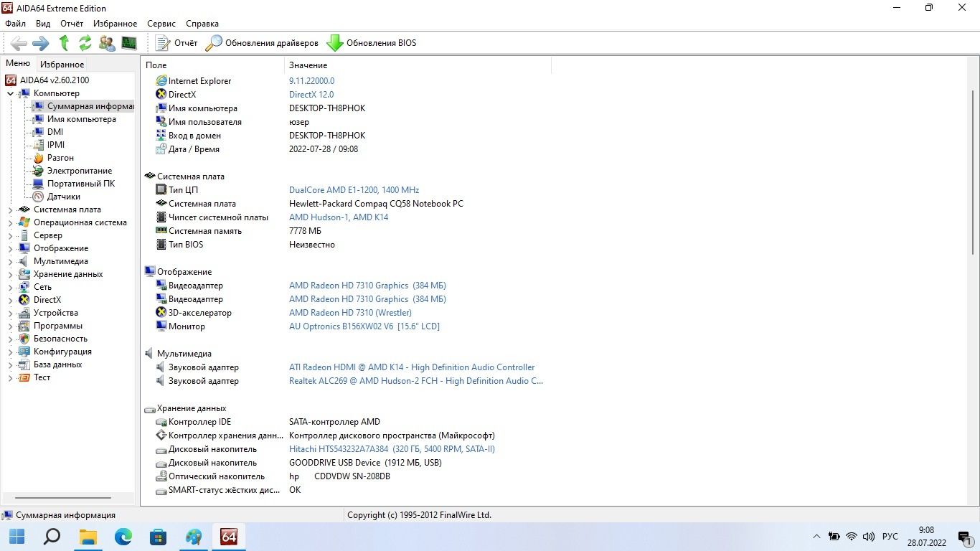Select Разгон tree item with flame icon
Image resolution: width=980 pixels, height=551 pixels.
(x=60, y=158)
